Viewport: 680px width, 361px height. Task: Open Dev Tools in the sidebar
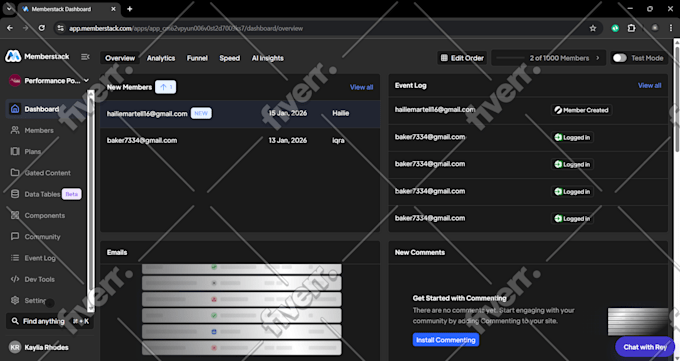click(39, 279)
